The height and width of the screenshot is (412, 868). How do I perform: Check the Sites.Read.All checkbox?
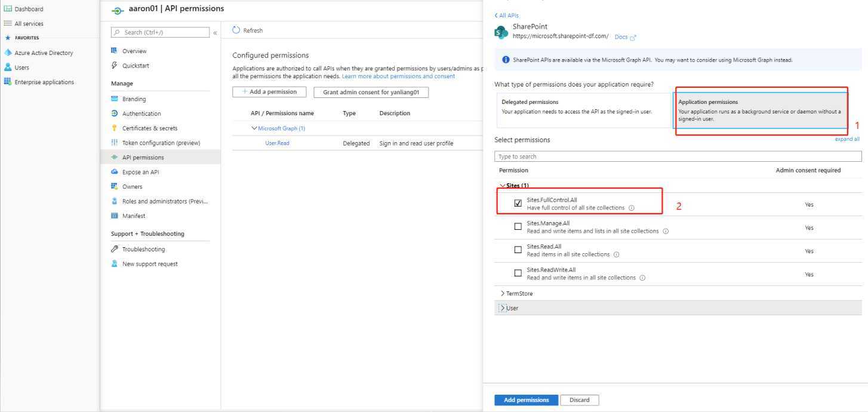(518, 250)
